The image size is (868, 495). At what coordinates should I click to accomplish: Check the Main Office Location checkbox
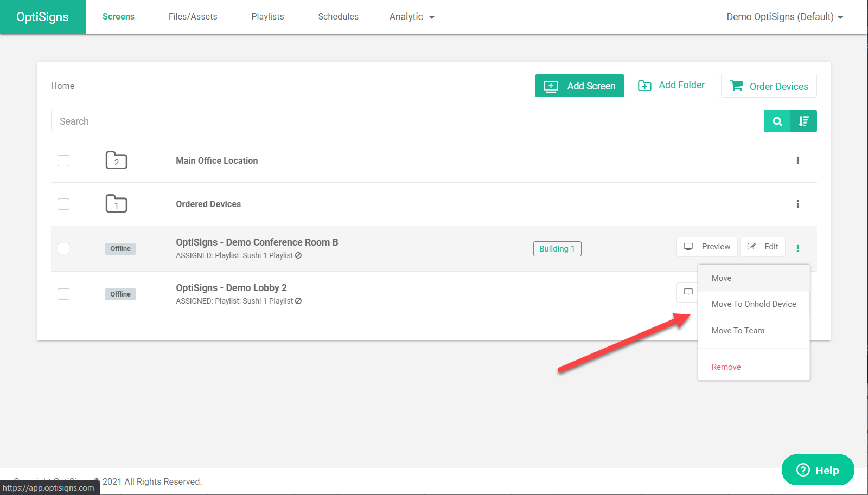[63, 160]
